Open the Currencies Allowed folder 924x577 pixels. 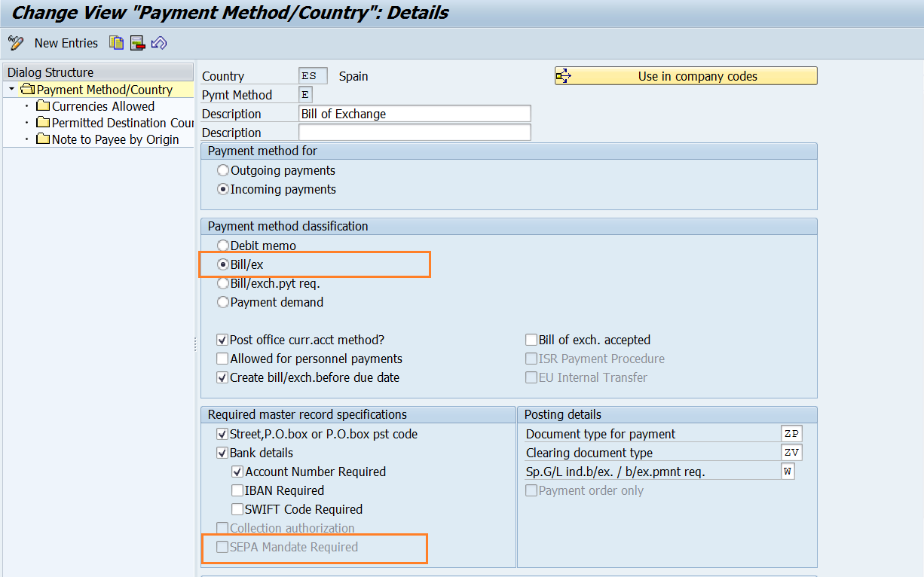(x=95, y=106)
